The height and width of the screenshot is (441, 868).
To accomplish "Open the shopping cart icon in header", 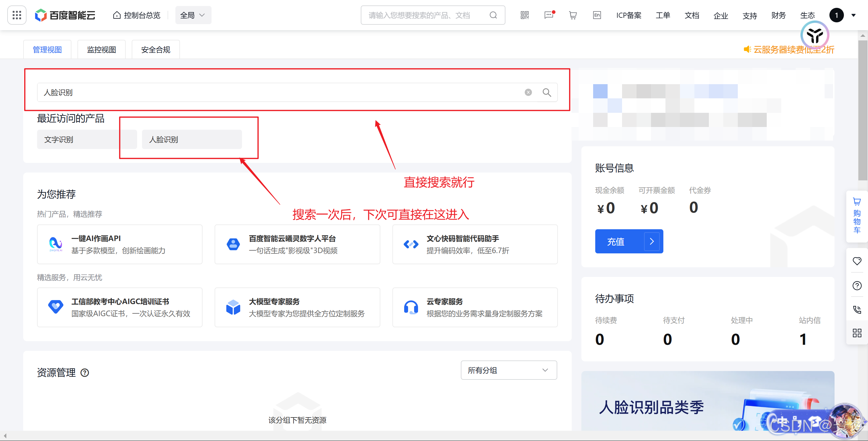I will click(x=573, y=15).
